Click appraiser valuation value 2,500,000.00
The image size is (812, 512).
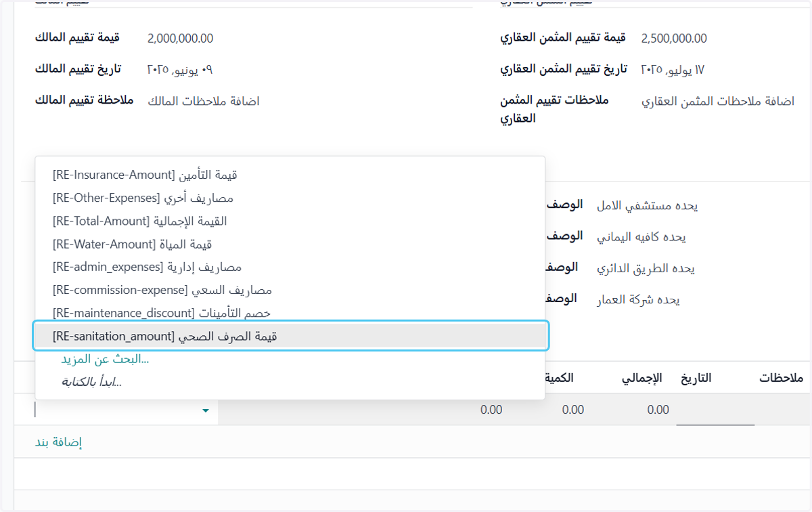[674, 39]
